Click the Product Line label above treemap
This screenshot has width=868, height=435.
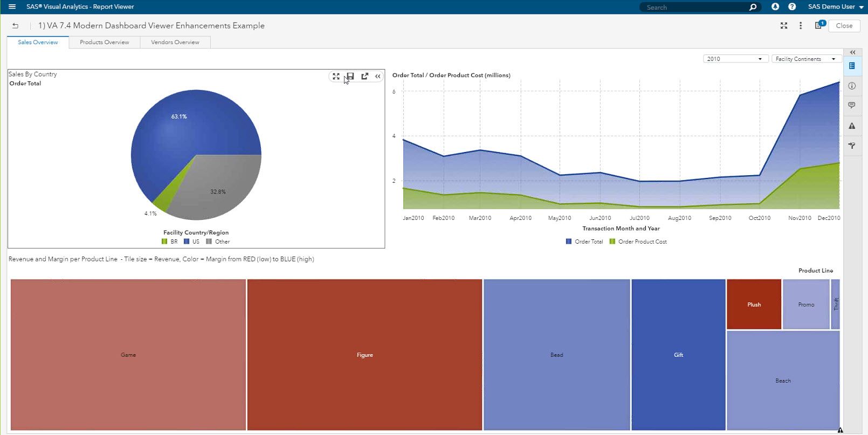816,271
